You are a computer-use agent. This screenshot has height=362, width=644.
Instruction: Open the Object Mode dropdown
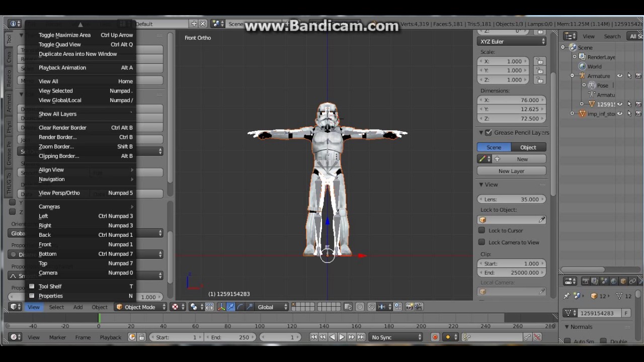pyautogui.click(x=140, y=307)
